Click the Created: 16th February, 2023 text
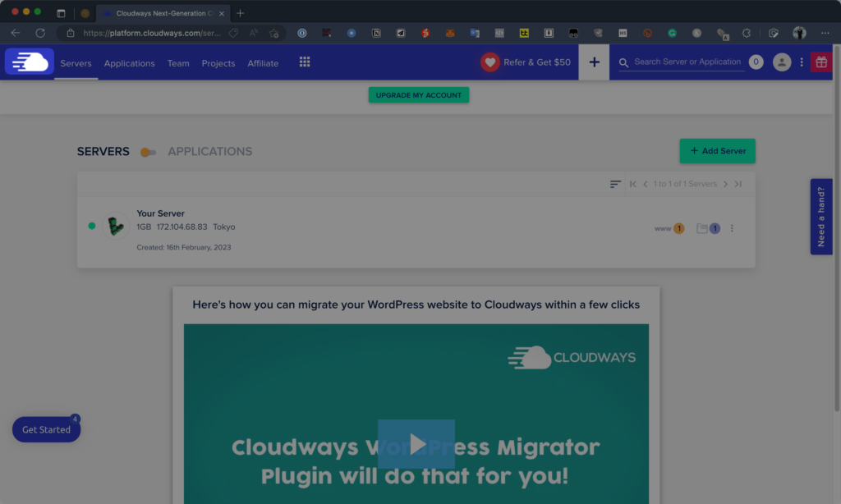 183,247
